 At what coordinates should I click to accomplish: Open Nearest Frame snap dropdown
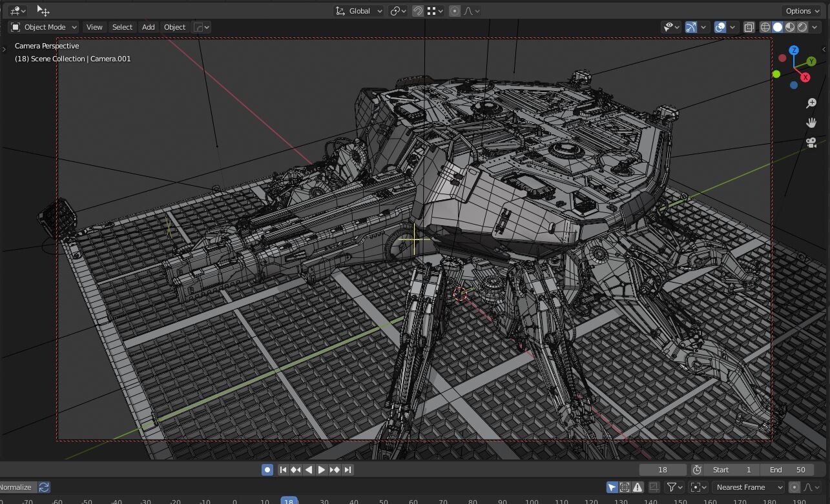[749, 487]
